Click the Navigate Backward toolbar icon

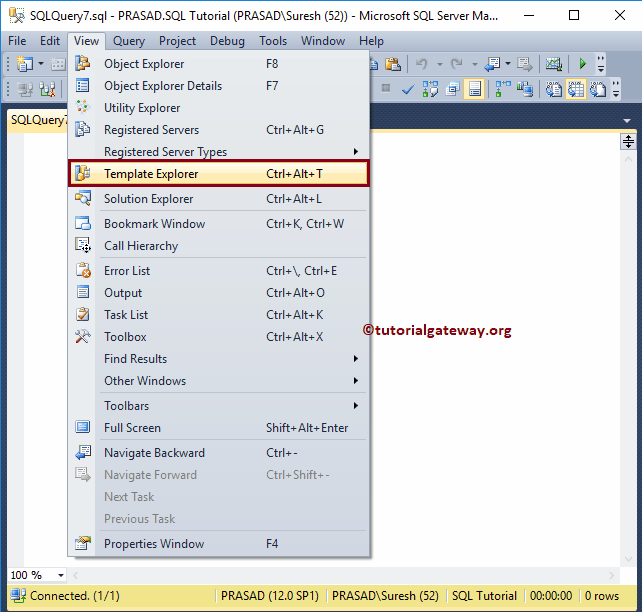point(492,64)
